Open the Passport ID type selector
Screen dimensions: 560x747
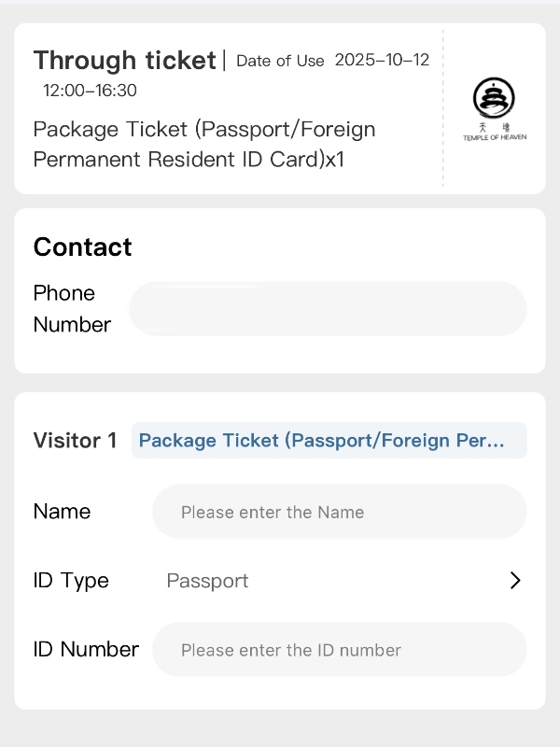click(x=207, y=581)
